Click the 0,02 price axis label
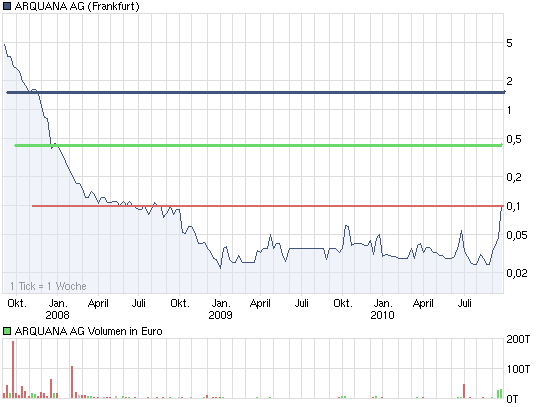The height and width of the screenshot is (407, 545). tap(517, 273)
